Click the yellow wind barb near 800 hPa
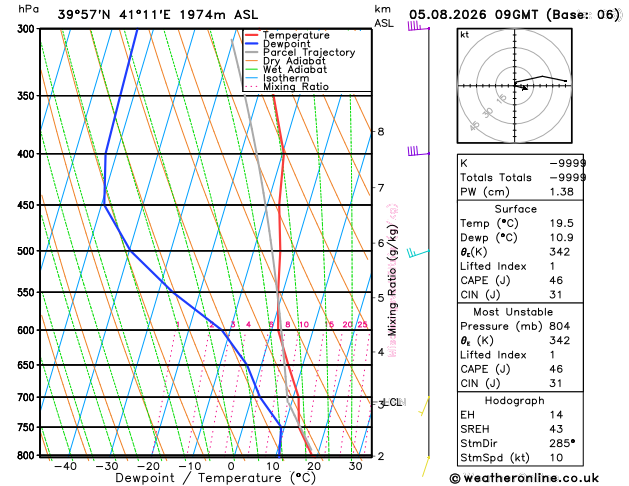629x486 pixels. coord(426,466)
